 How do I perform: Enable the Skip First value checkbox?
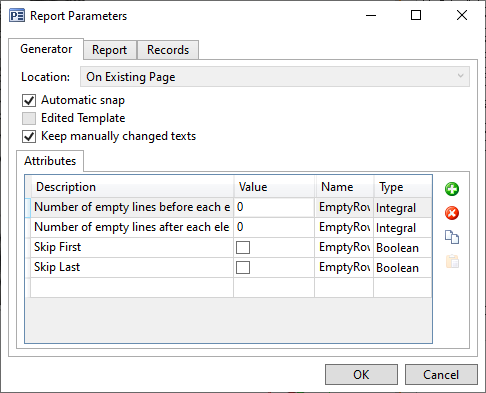click(243, 248)
